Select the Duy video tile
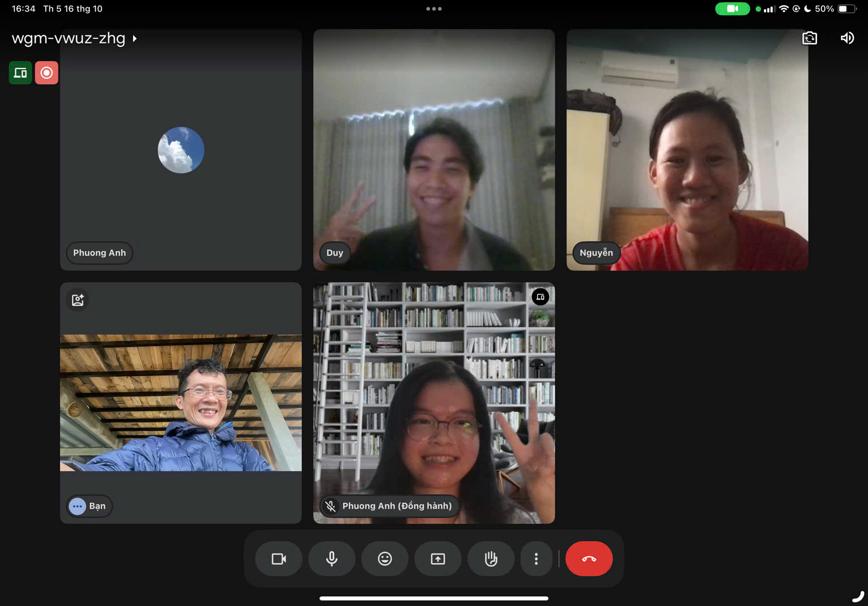868x606 pixels. pyautogui.click(x=433, y=150)
